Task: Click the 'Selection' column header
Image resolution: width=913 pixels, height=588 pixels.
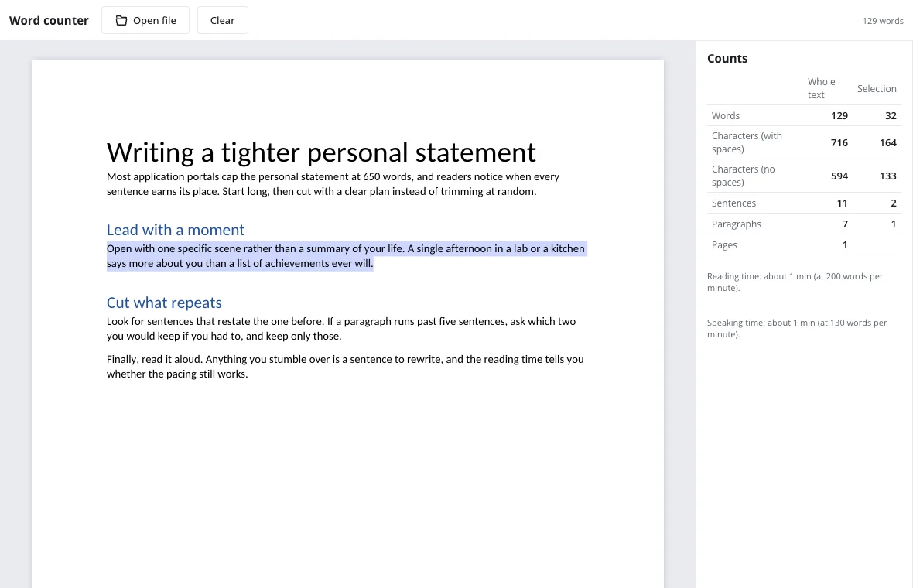Action: pos(877,88)
